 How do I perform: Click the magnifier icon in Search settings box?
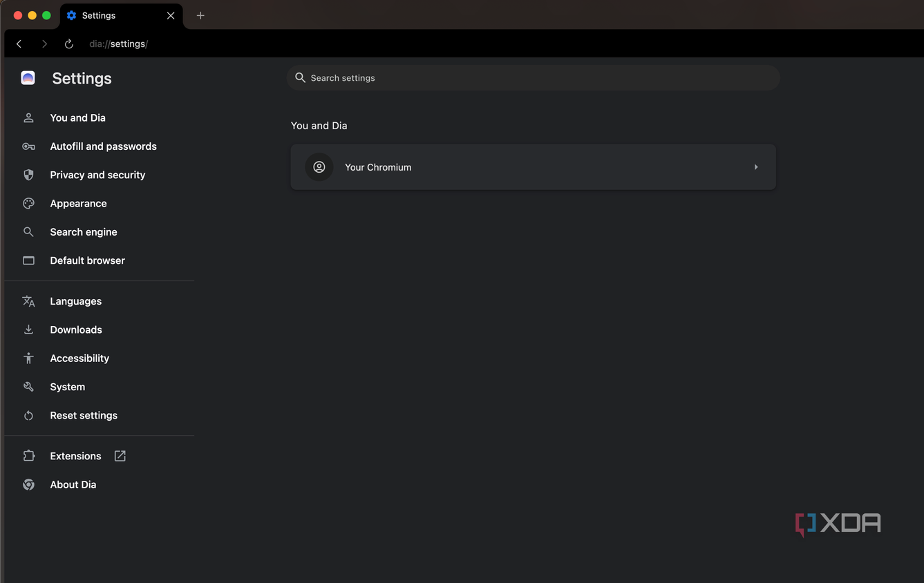click(x=300, y=78)
